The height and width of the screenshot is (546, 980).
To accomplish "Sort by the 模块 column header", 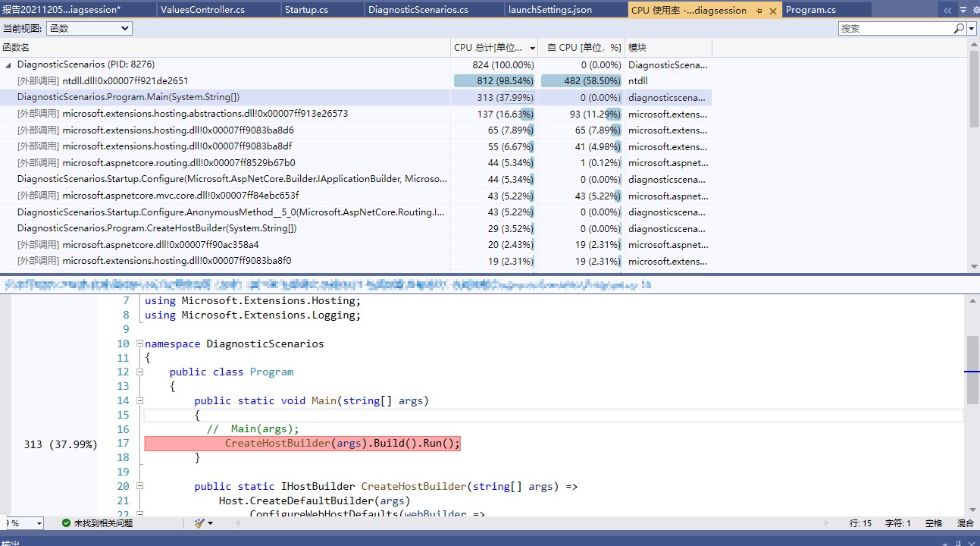I will (668, 47).
